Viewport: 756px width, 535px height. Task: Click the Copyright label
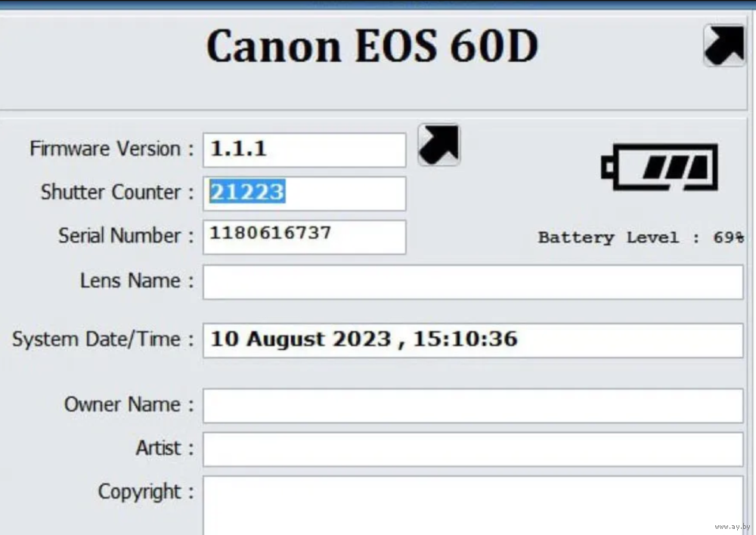click(x=146, y=492)
